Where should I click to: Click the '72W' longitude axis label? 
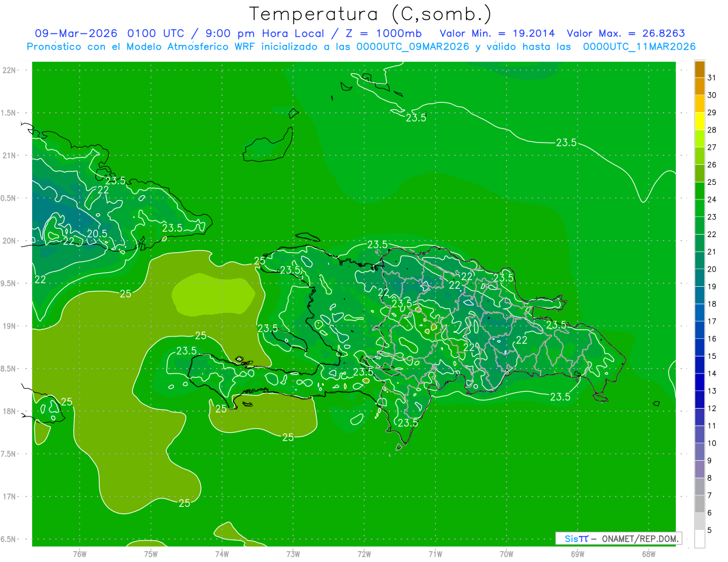(x=364, y=554)
